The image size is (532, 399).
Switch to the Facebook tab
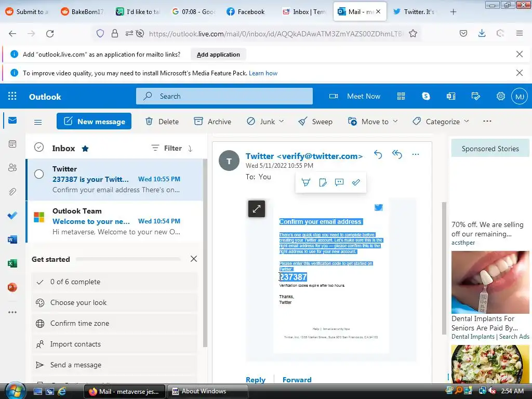click(245, 11)
